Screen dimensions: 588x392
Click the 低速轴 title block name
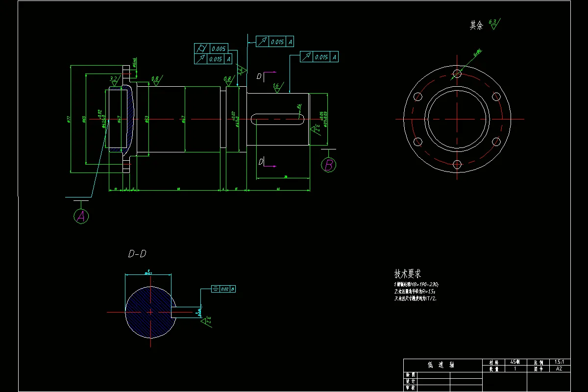tap(441, 365)
